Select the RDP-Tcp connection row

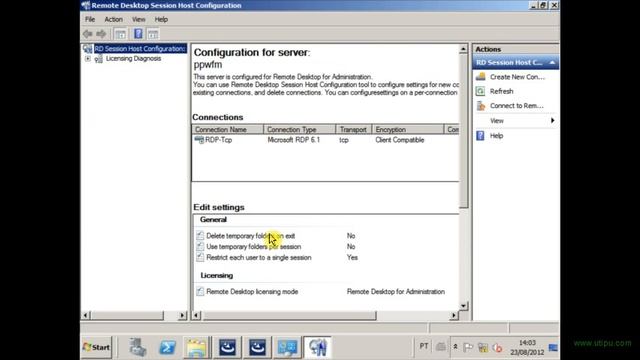click(x=325, y=140)
